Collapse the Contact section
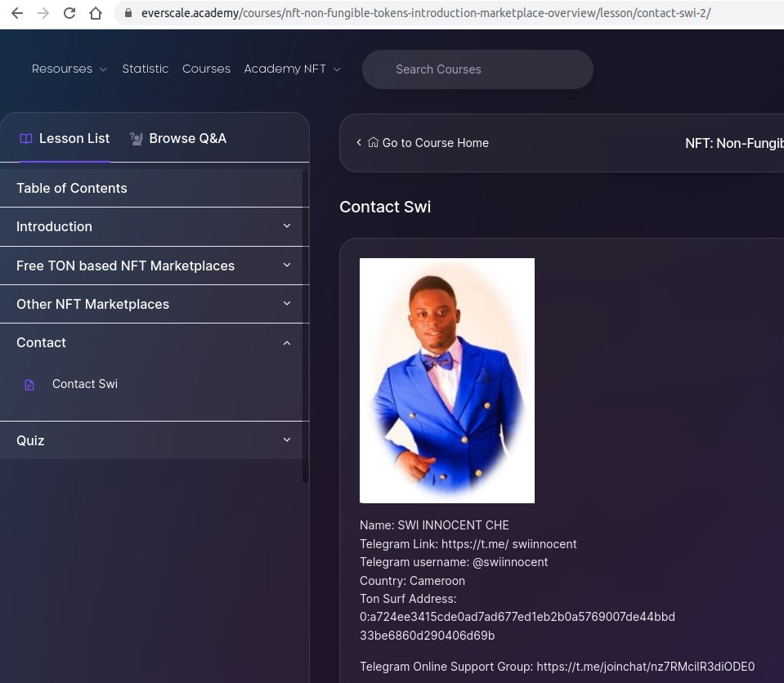The width and height of the screenshot is (784, 683). coord(286,343)
